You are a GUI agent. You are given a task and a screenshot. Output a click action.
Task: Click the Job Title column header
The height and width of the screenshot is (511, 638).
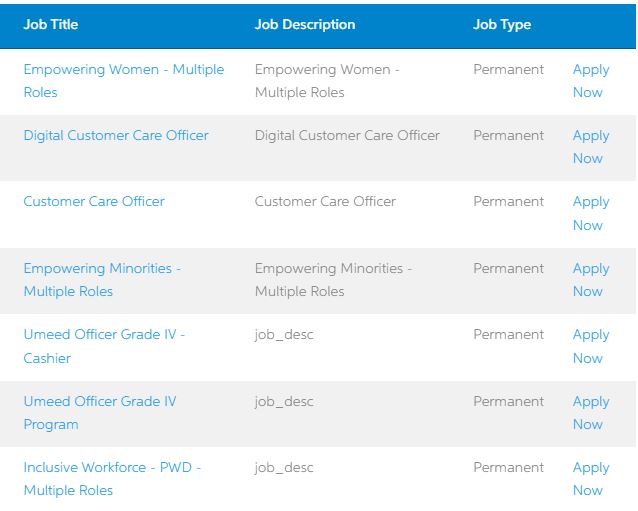click(51, 24)
